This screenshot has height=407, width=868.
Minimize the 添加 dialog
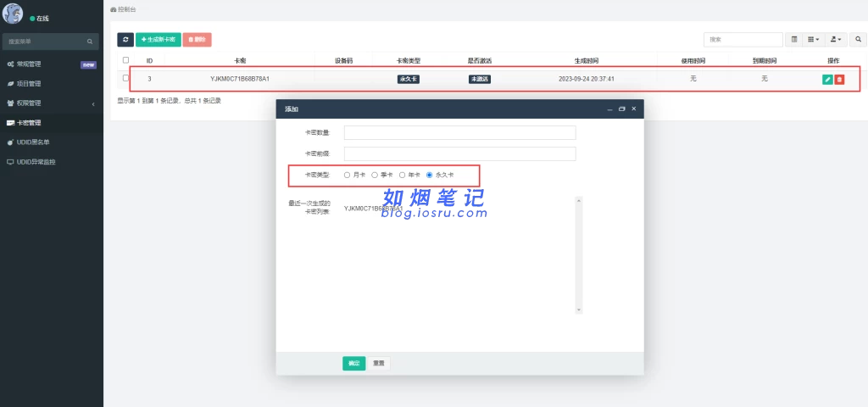[609, 109]
